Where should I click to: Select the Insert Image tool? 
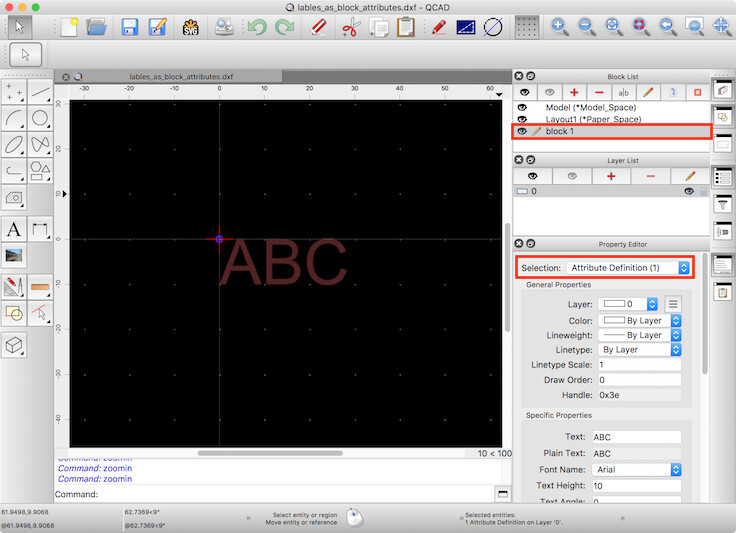pyautogui.click(x=14, y=256)
